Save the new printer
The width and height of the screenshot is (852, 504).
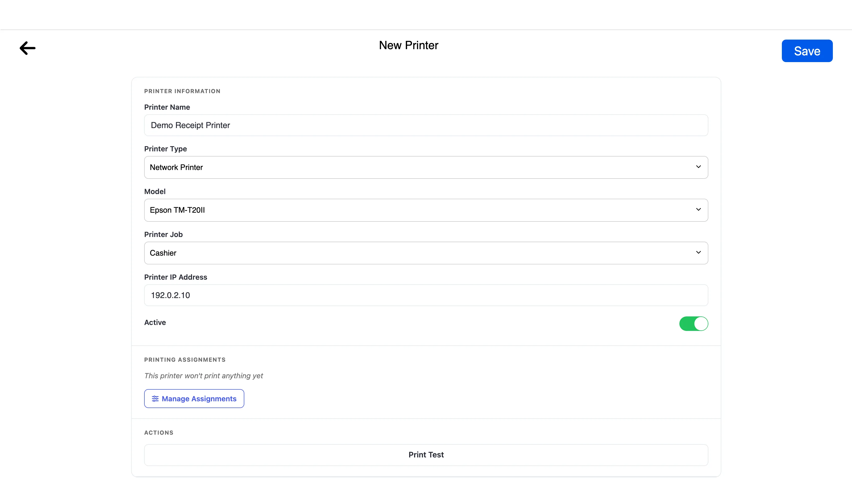807,51
